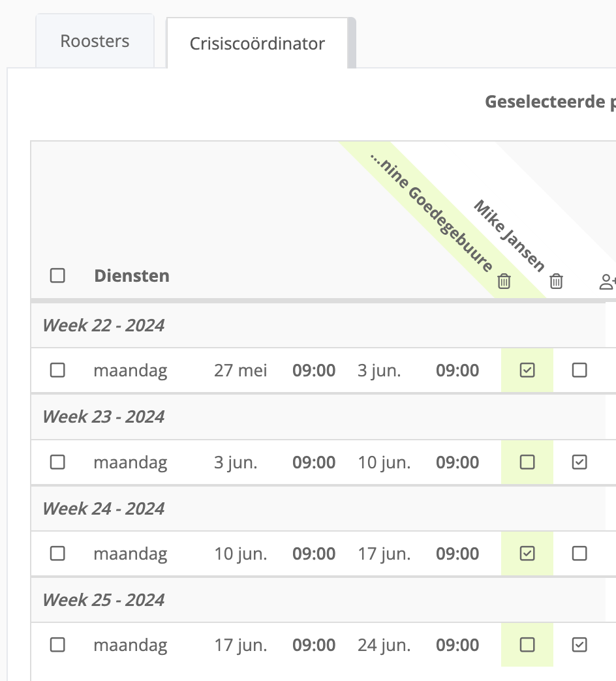Screen dimensions: 616x681
Task: Assign Goedegebuure to the 17 jun. shift
Action: click(x=527, y=645)
